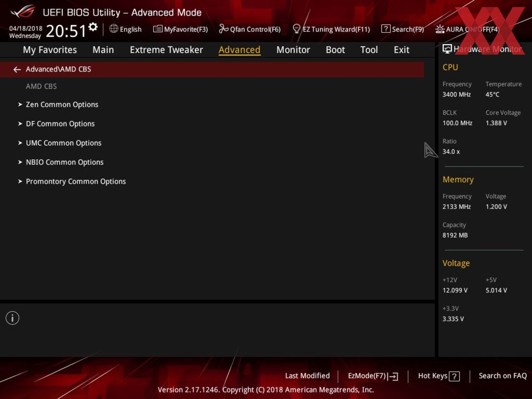Click the globe language icon
This screenshot has width=532, height=399.
point(113,29)
